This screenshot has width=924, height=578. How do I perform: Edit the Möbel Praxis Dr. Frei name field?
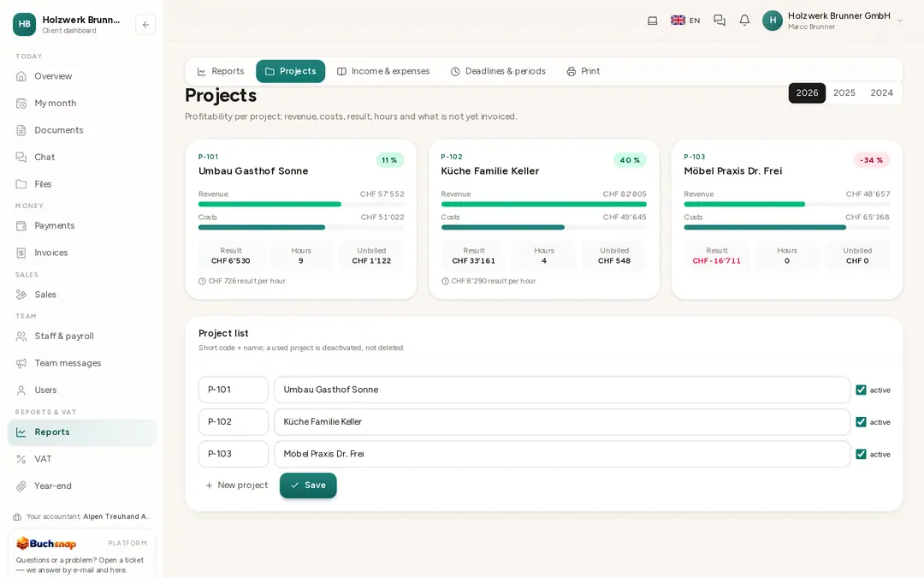(562, 454)
